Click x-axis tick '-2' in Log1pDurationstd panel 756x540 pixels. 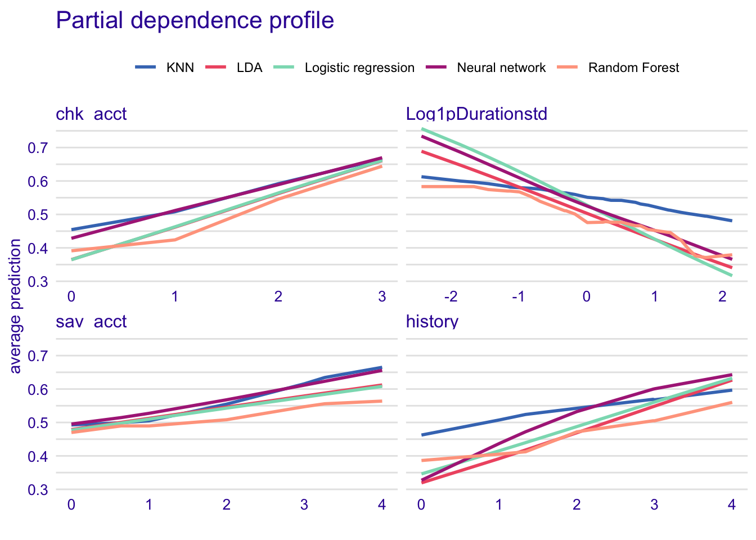[450, 296]
